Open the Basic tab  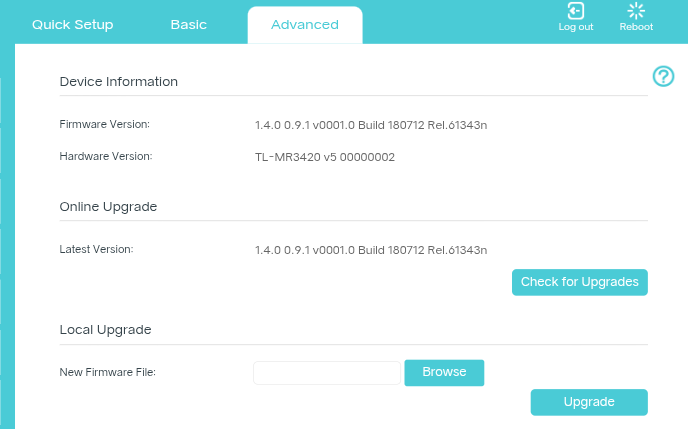[189, 25]
